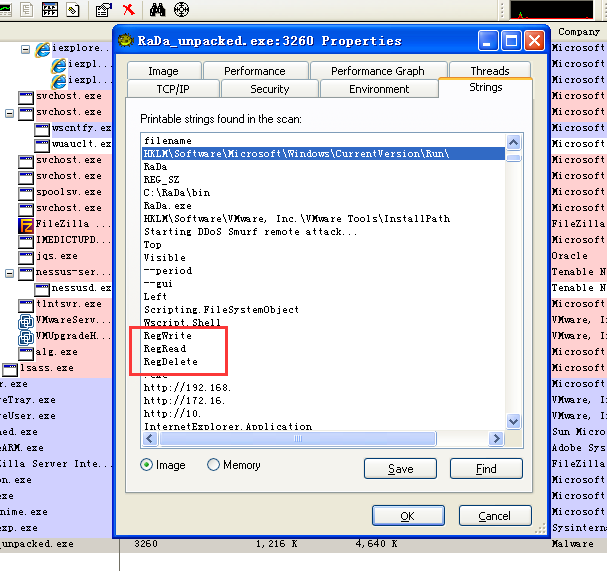
Task: Select the 'REG_SZ' string
Action: pyautogui.click(x=161, y=180)
